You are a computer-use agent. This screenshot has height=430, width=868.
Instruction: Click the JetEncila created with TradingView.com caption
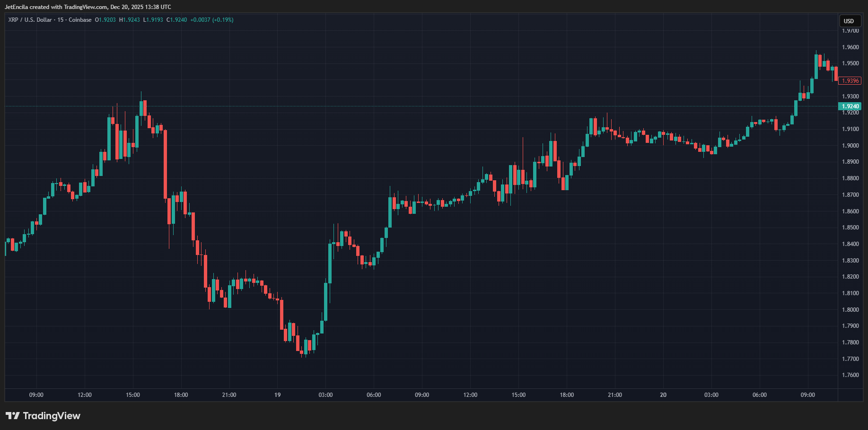(x=88, y=7)
